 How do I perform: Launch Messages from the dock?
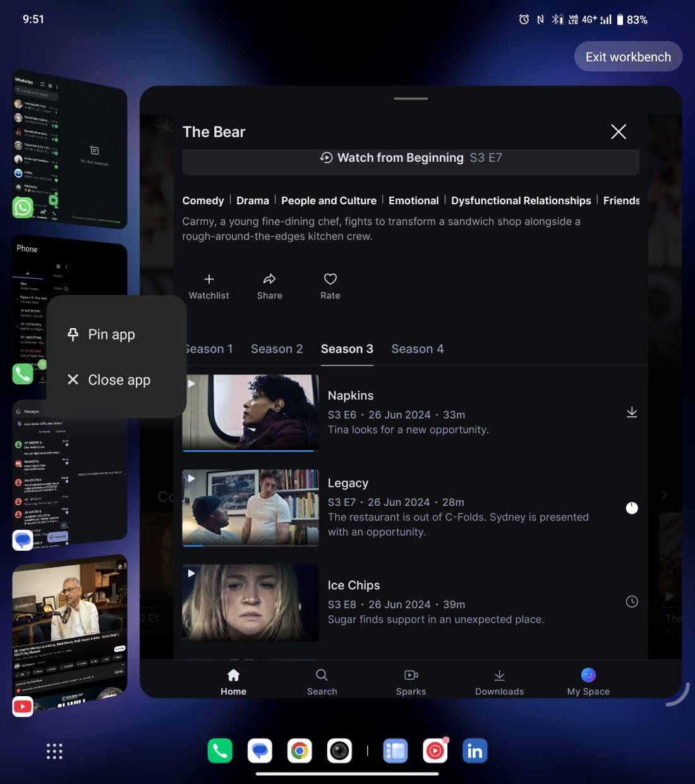click(x=260, y=751)
